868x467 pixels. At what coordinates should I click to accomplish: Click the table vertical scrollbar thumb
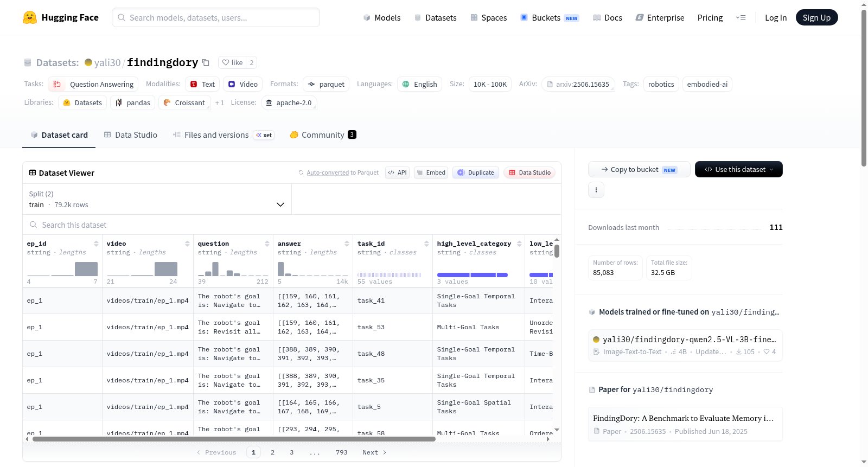(x=557, y=251)
